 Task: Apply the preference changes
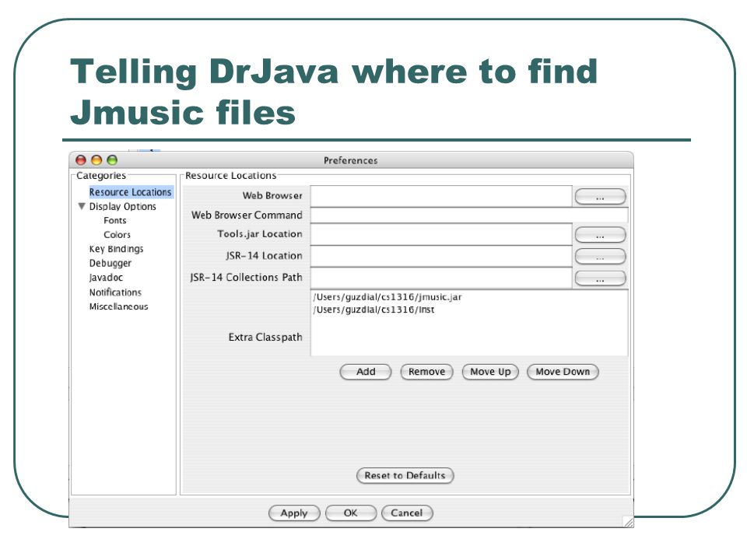294,513
